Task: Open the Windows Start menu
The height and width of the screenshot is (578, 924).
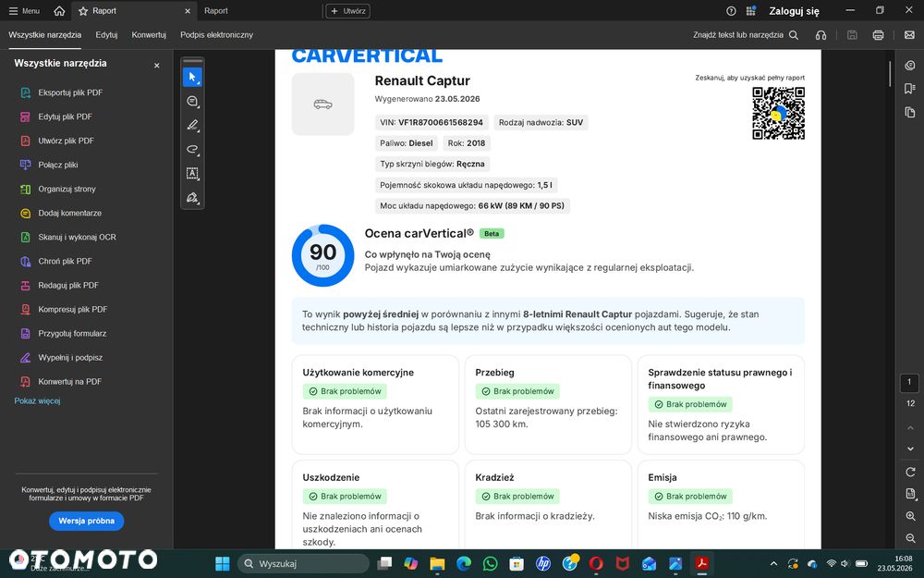Action: (x=222, y=564)
